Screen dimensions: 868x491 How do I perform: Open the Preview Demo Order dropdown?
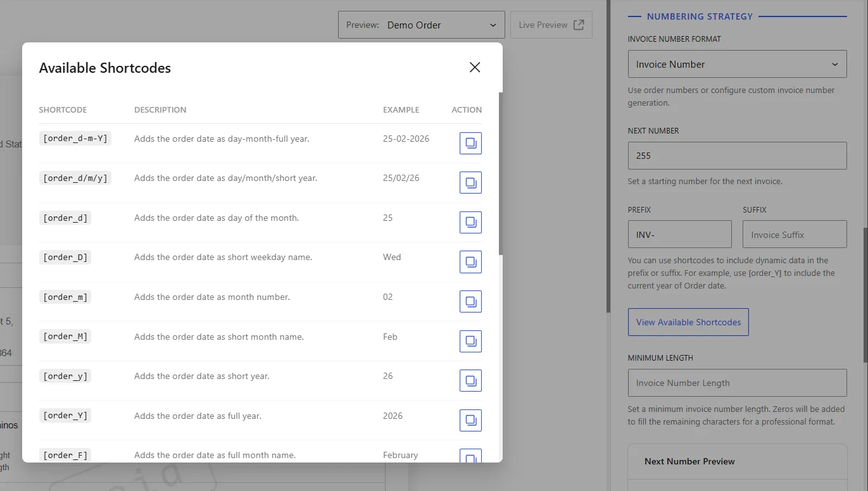pos(422,25)
